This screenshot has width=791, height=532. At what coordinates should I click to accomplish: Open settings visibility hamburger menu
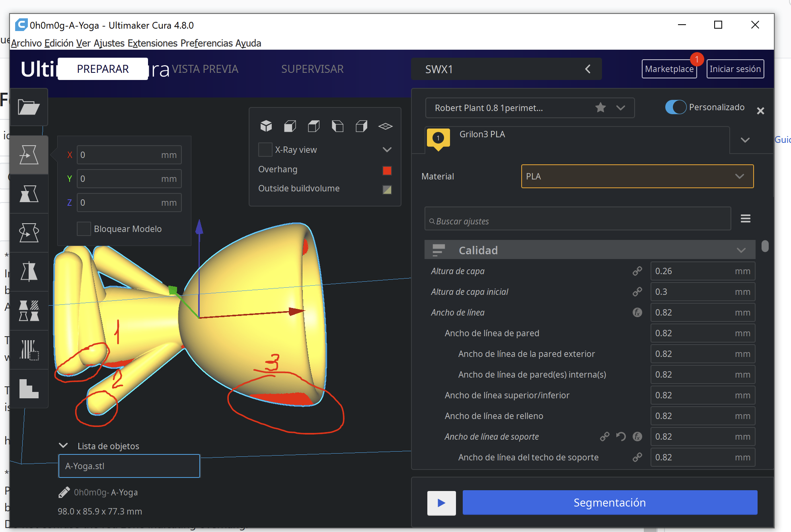pos(745,218)
